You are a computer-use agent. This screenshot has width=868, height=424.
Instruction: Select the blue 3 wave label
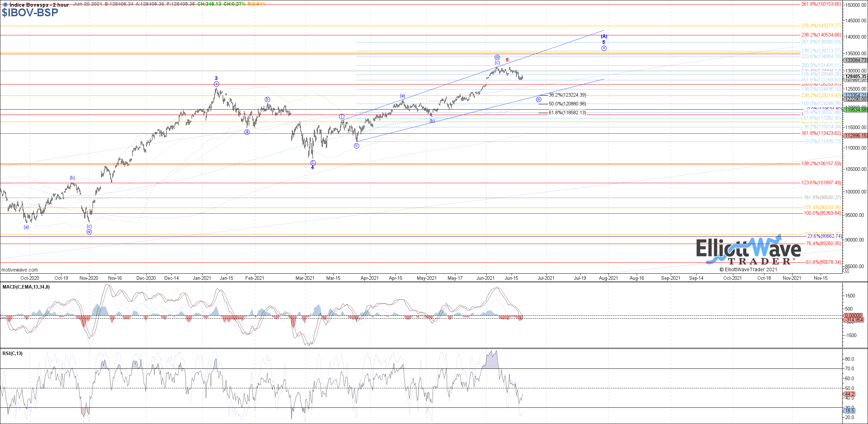pyautogui.click(x=216, y=79)
